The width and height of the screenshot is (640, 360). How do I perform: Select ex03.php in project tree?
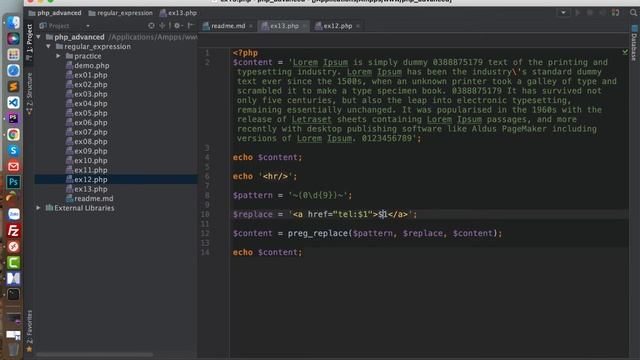pyautogui.click(x=91, y=94)
